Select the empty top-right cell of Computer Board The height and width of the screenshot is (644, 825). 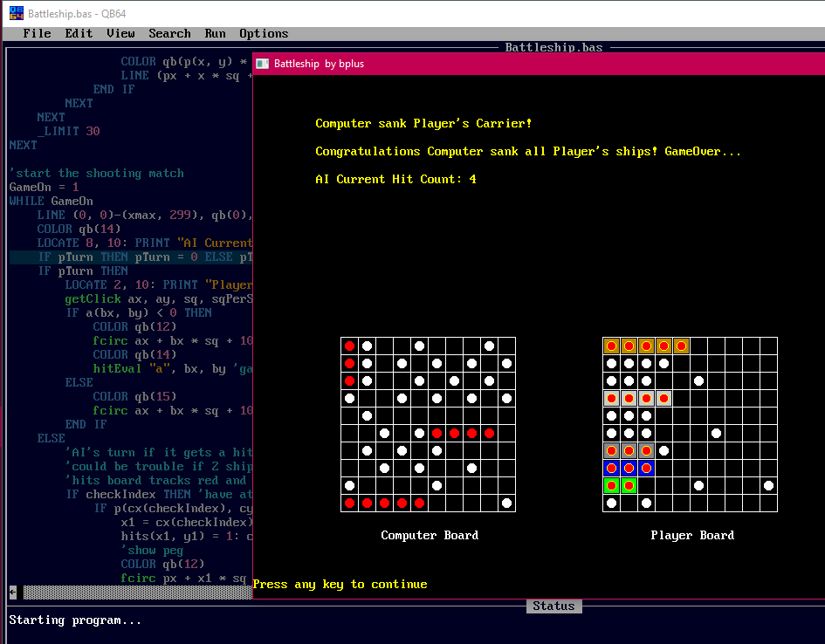pos(506,346)
